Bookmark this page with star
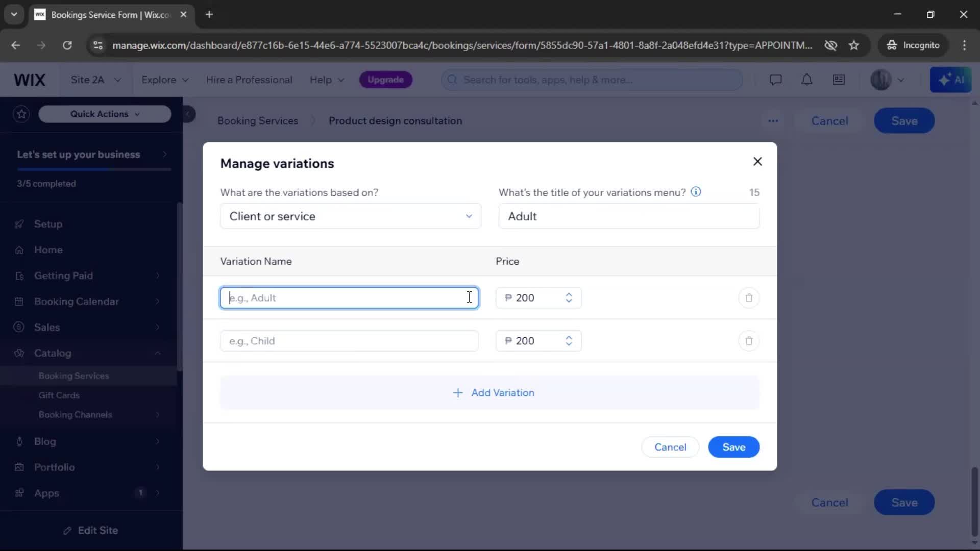 click(853, 45)
